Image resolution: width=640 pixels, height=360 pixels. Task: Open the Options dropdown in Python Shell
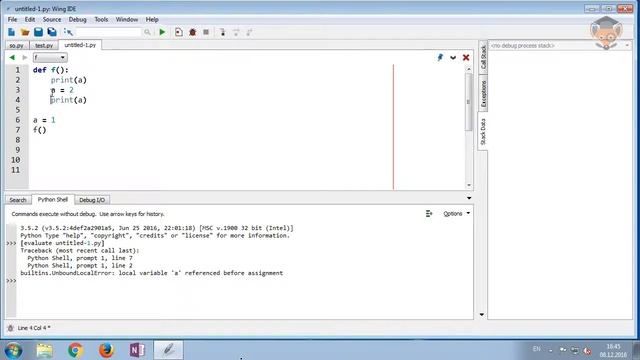coord(456,213)
